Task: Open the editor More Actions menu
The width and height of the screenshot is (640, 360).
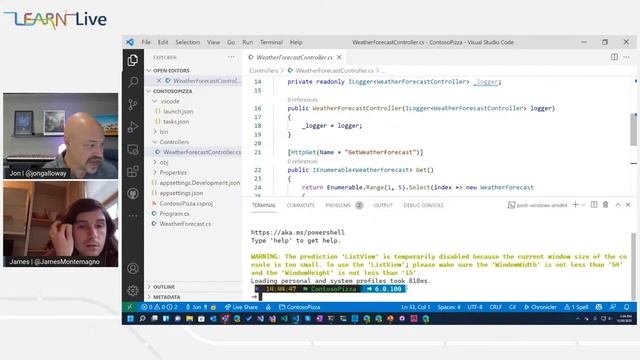Action: click(627, 57)
